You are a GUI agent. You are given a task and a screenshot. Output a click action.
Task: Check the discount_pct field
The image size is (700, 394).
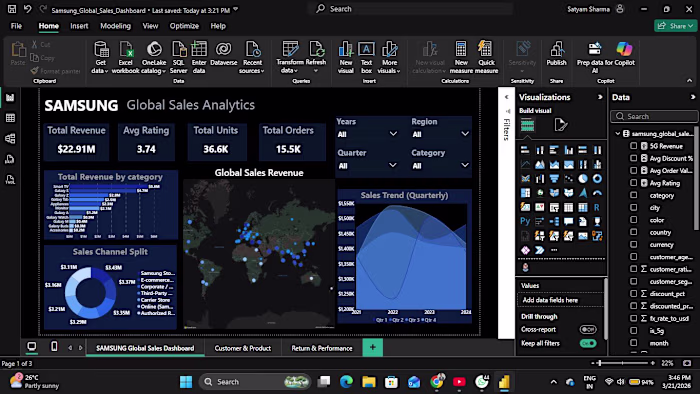(633, 293)
